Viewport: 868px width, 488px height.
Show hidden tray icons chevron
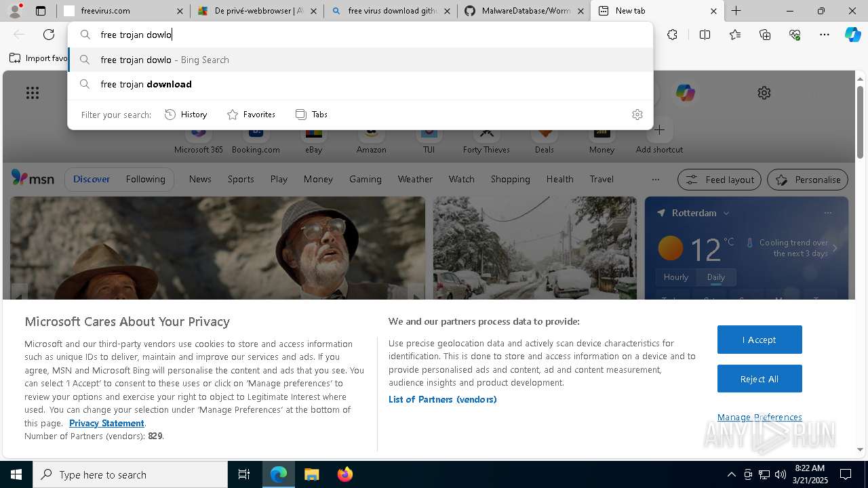731,474
